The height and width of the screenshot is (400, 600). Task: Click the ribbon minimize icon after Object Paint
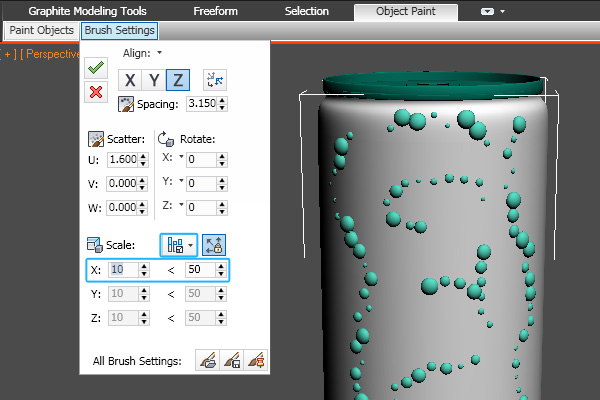coord(487,11)
